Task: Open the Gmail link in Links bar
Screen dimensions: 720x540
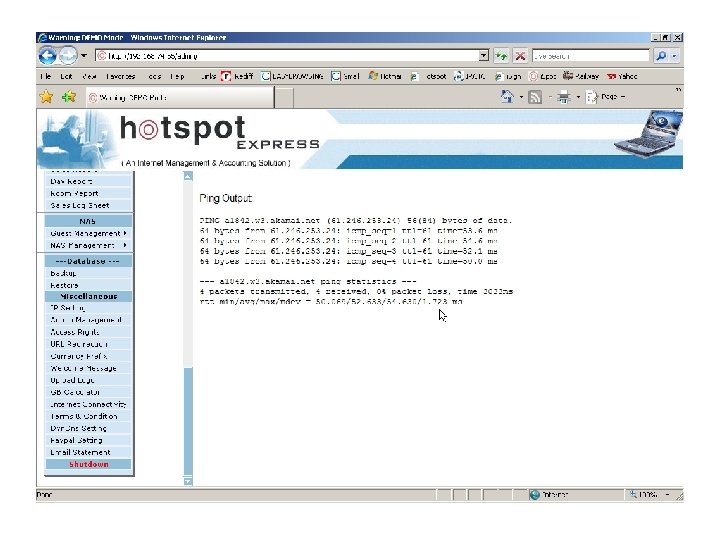Action: click(345, 76)
